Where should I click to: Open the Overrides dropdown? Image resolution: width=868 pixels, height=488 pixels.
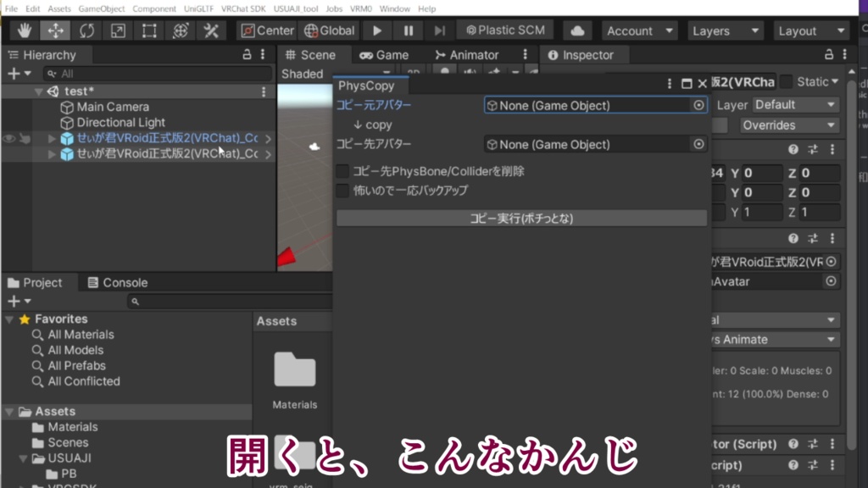pyautogui.click(x=788, y=125)
